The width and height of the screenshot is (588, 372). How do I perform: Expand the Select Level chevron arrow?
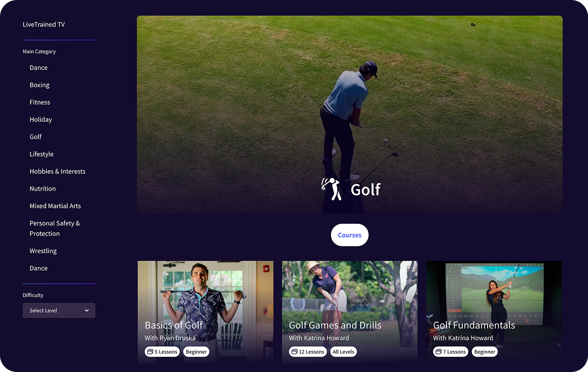(87, 311)
